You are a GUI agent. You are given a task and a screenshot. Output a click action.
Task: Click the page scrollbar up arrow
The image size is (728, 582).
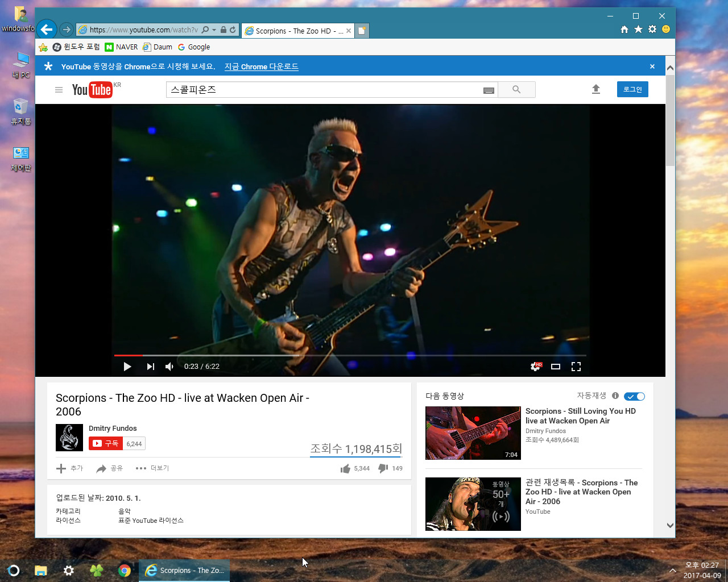click(670, 68)
